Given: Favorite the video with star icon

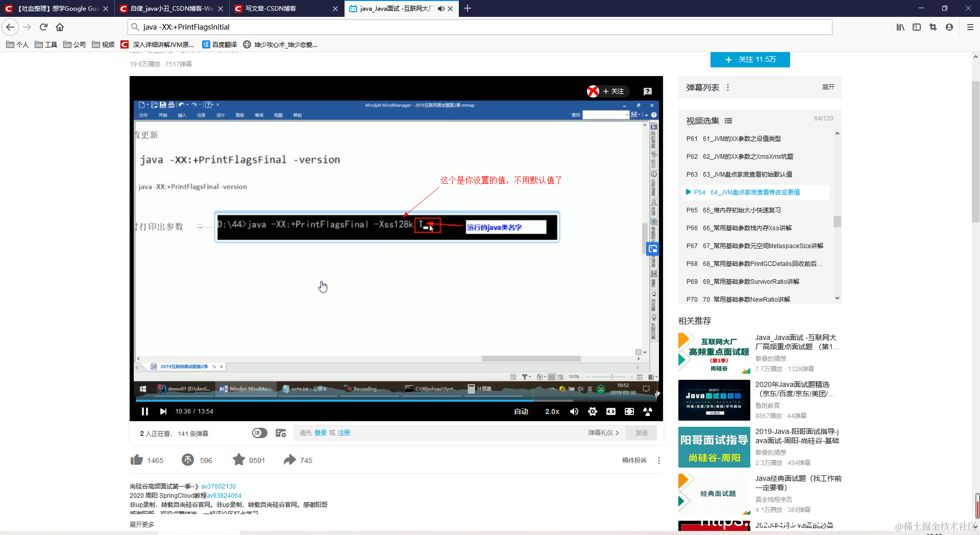Looking at the screenshot, I should (239, 460).
